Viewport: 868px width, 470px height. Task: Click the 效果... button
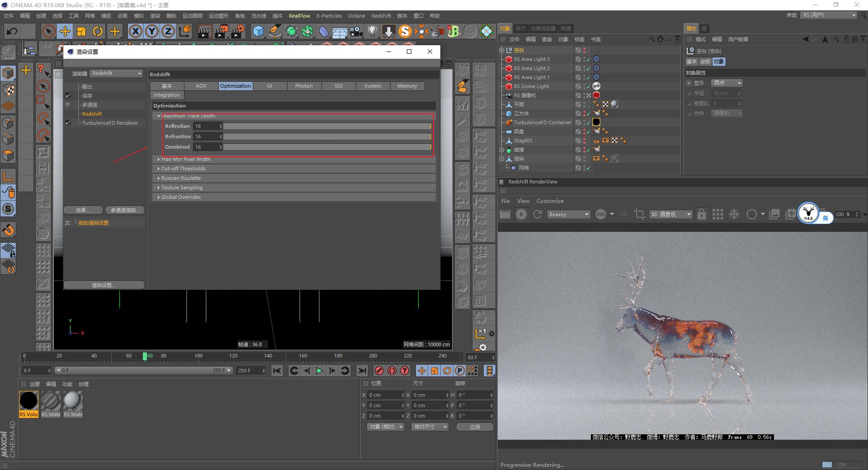coord(83,210)
